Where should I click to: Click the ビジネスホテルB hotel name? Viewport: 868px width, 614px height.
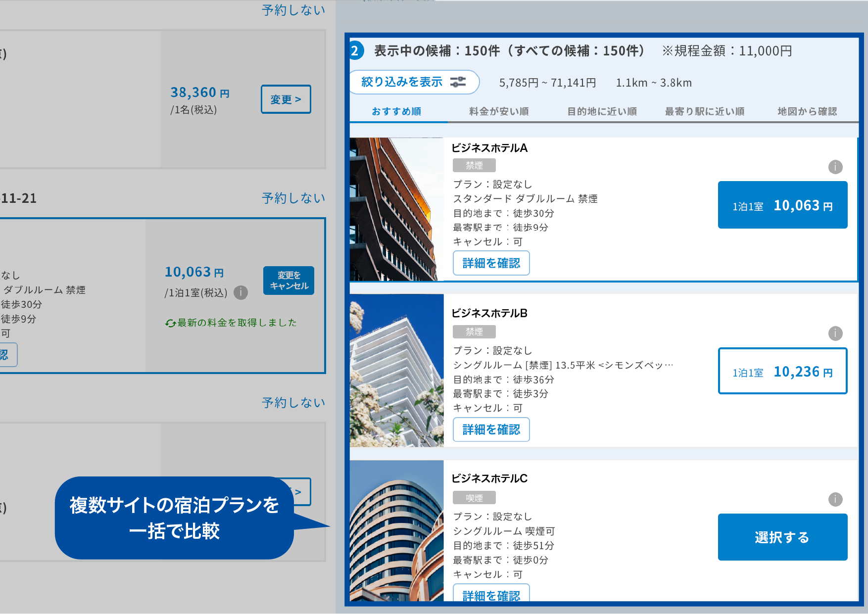489,313
